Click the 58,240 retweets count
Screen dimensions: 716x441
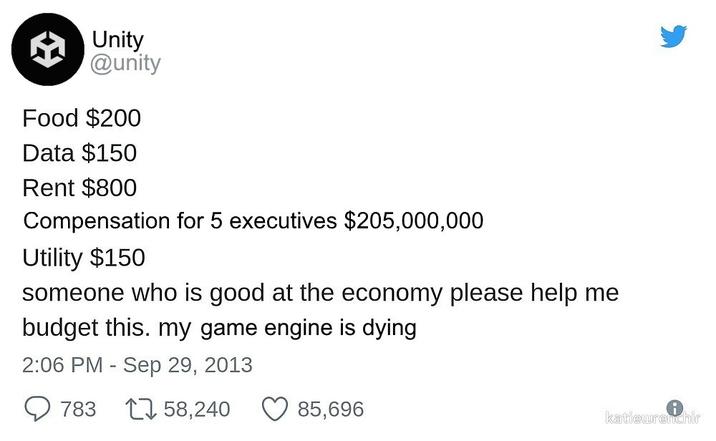195,409
